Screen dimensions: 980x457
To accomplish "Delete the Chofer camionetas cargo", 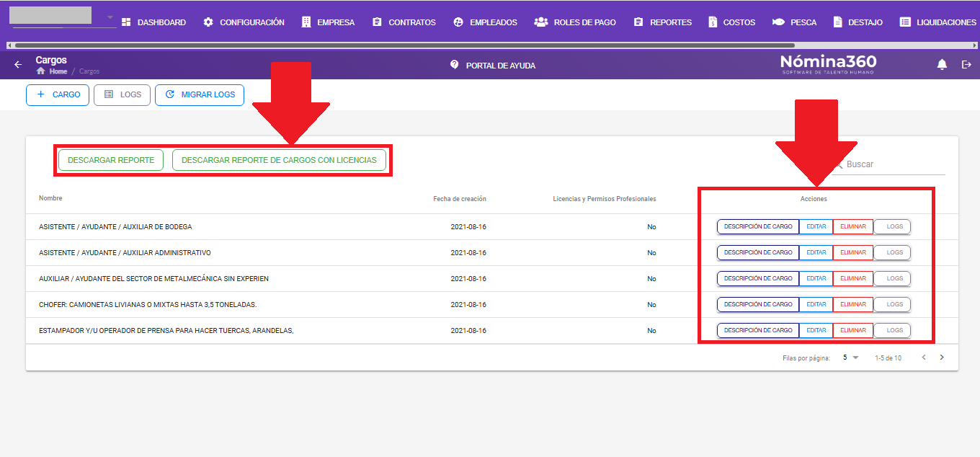I will (853, 305).
